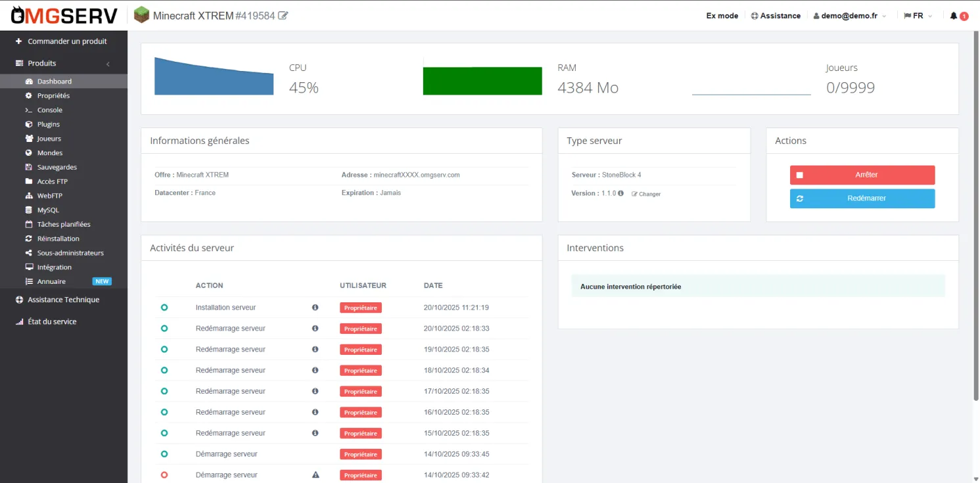Click info icon on Installation serveur row
980x483 pixels.
tap(315, 308)
